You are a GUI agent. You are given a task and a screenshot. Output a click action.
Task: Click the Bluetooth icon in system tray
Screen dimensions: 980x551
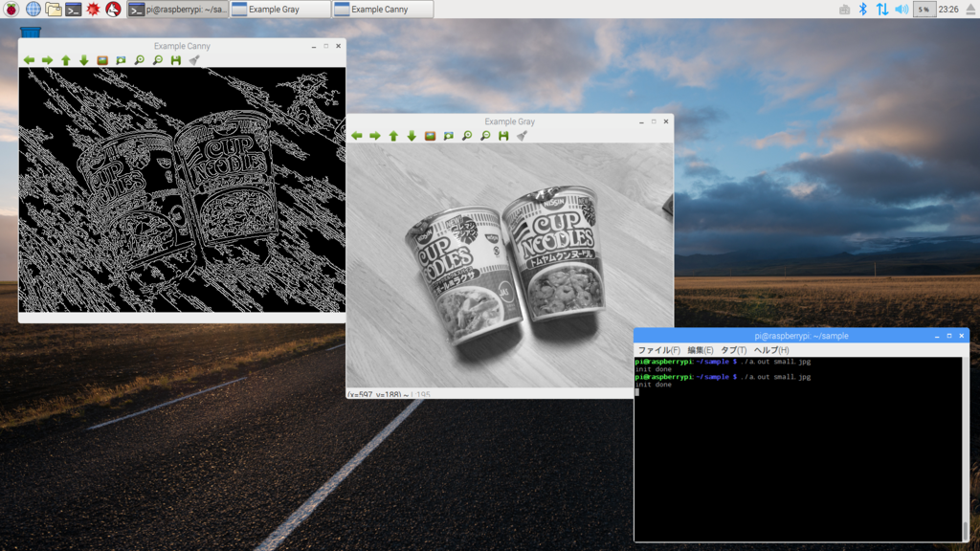pos(862,9)
